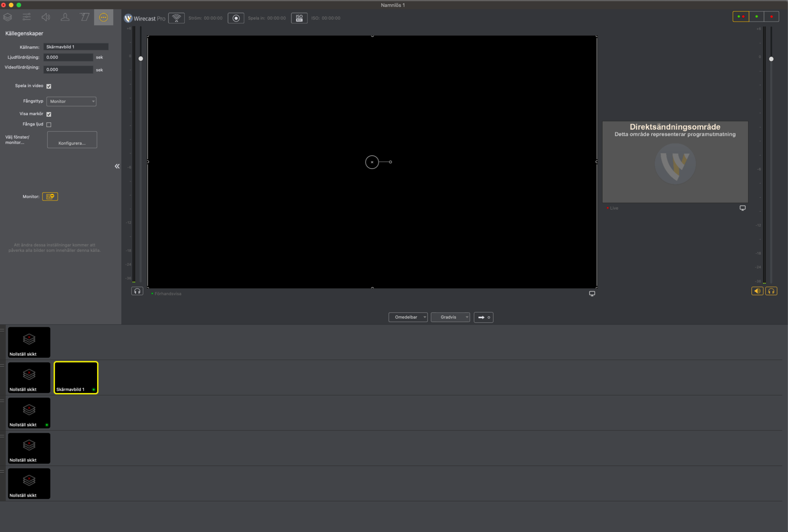Click the monitor icon below the preview
The width and height of the screenshot is (788, 532).
(592, 293)
